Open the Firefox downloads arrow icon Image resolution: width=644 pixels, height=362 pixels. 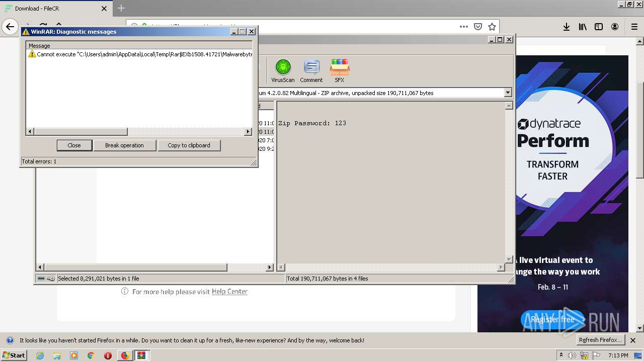567,27
